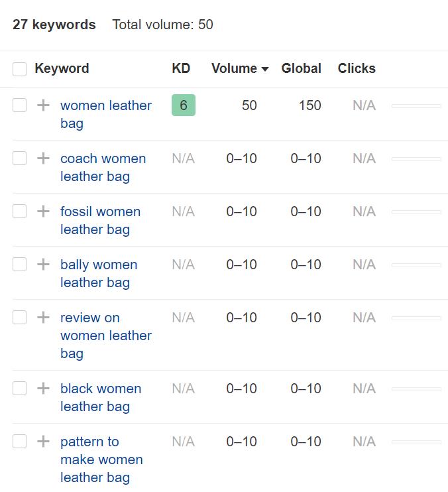Viewport: 448px width, 492px height.
Task: Click plus icon beside 'women leather bag'
Action: (x=43, y=105)
